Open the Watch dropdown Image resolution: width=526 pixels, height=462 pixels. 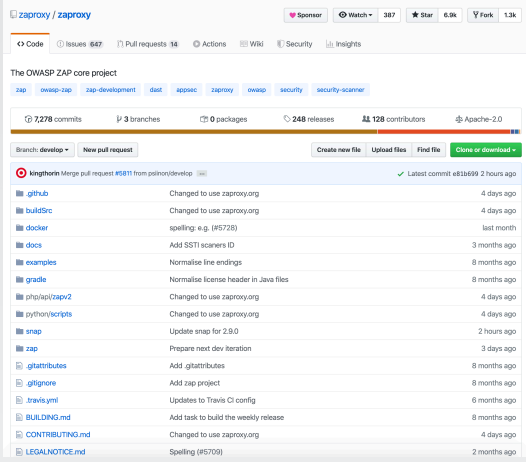point(356,15)
